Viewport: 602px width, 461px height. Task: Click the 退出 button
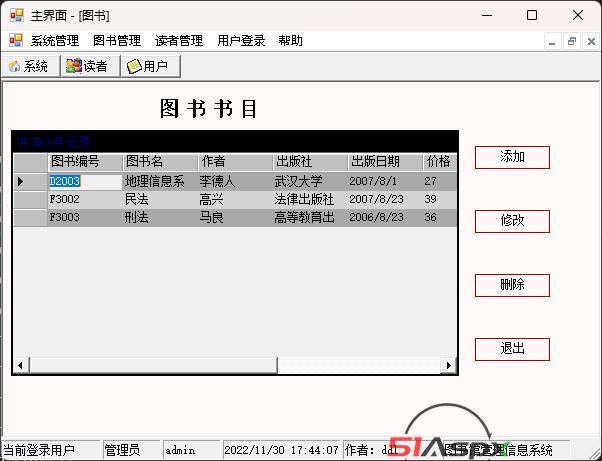pos(512,349)
